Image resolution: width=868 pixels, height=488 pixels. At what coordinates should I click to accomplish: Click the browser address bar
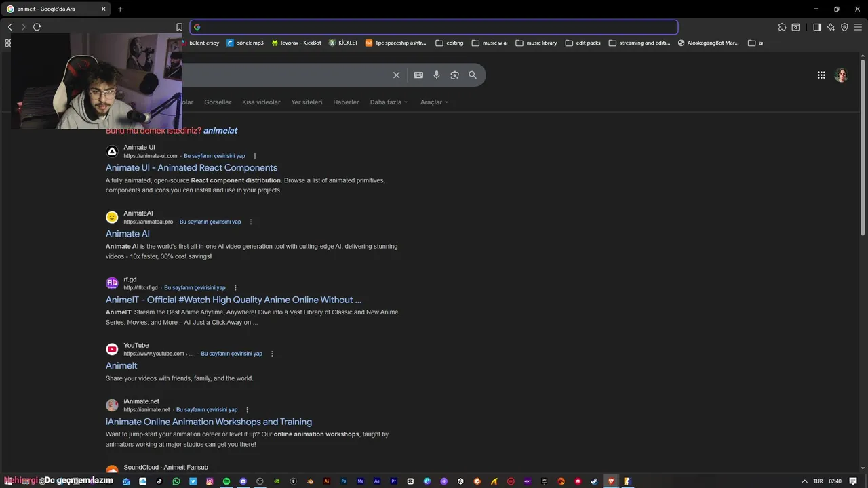point(434,27)
